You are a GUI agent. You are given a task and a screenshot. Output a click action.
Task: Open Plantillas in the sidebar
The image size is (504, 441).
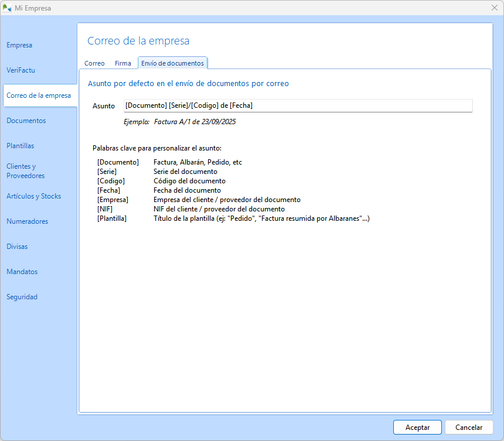click(21, 146)
